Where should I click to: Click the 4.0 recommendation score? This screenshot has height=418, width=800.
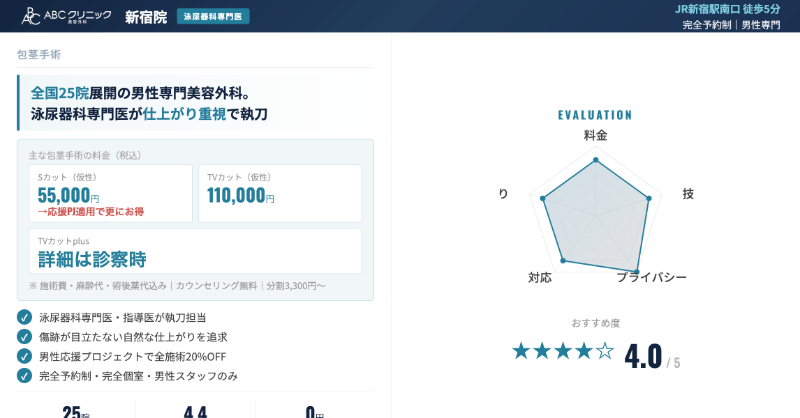(643, 355)
